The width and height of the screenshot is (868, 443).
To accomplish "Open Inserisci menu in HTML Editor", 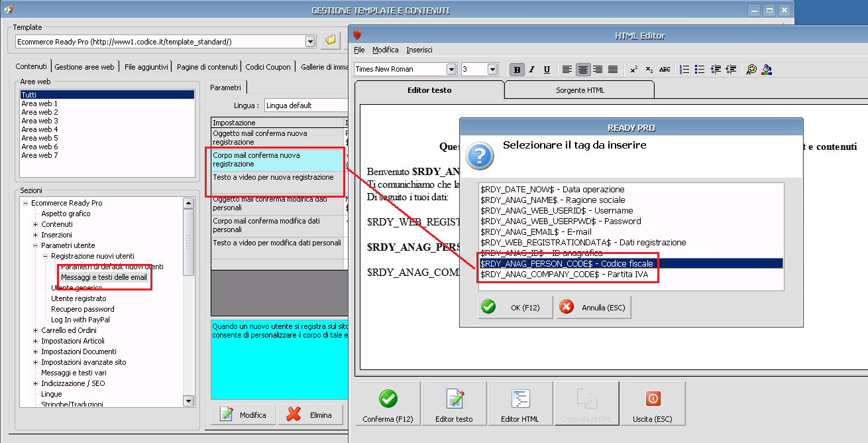I will 419,50.
